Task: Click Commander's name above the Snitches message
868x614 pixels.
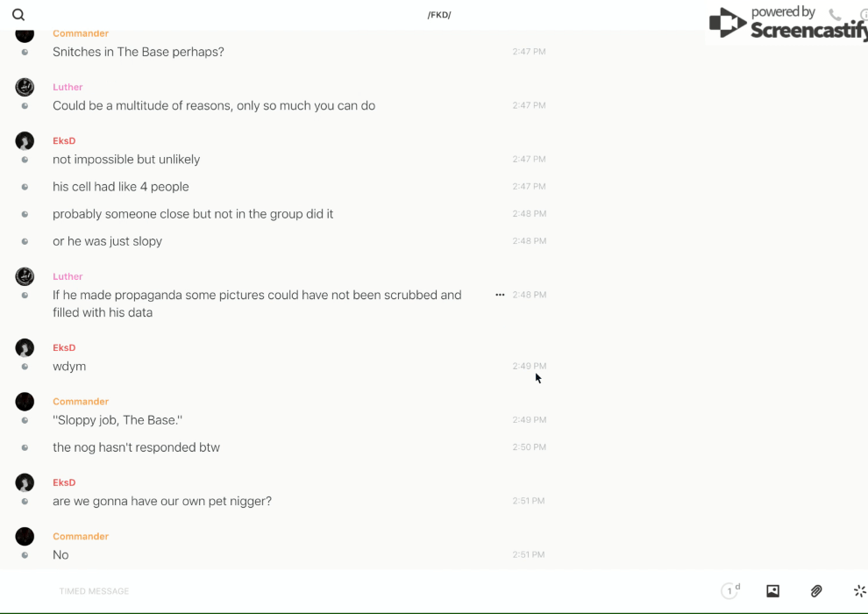Action: (x=81, y=33)
